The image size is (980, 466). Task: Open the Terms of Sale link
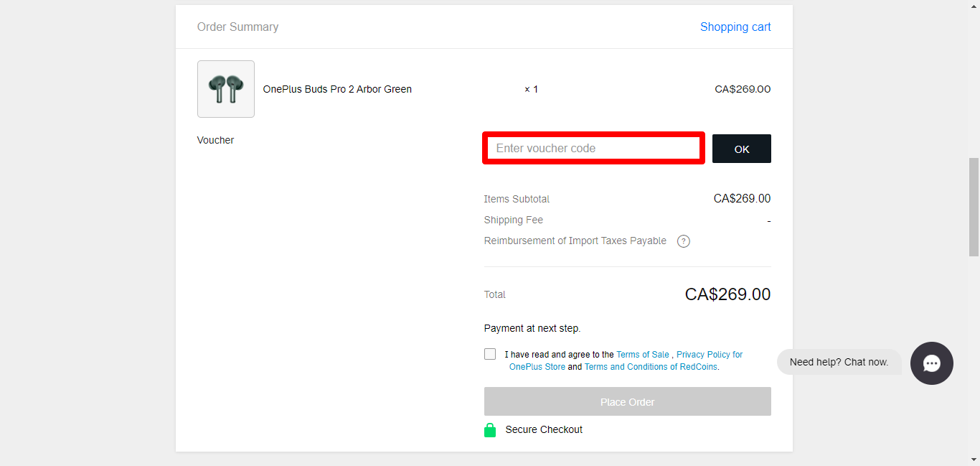(642, 355)
